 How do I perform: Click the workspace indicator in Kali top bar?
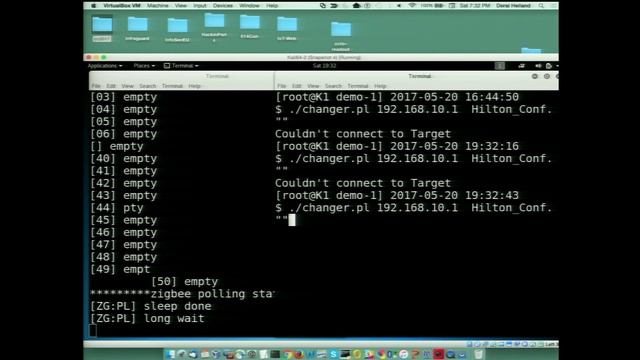click(x=500, y=66)
